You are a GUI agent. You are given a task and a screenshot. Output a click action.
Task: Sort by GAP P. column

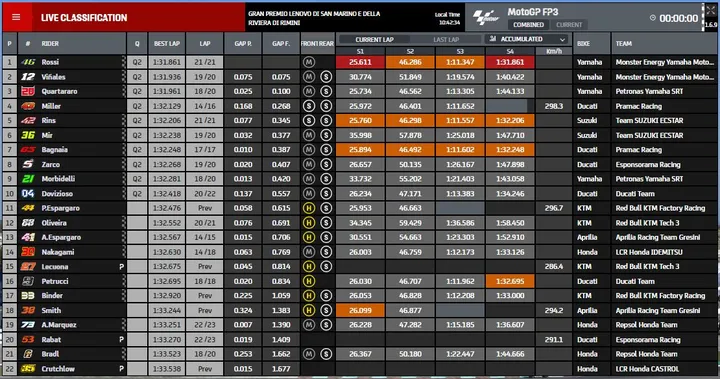tap(243, 44)
